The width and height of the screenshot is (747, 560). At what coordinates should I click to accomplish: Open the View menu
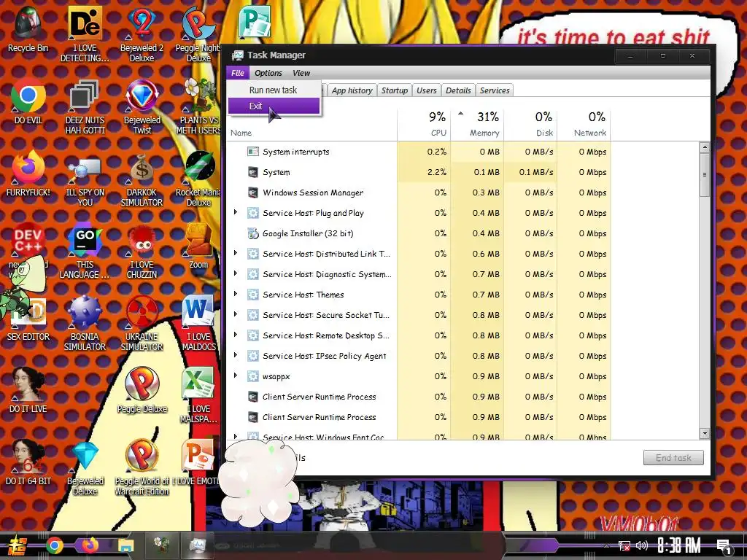301,73
